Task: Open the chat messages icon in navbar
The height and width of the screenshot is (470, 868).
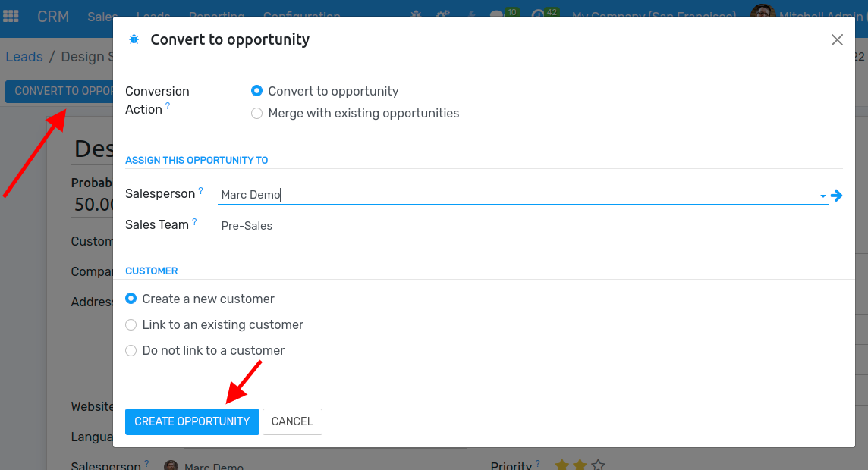Action: coord(496,15)
